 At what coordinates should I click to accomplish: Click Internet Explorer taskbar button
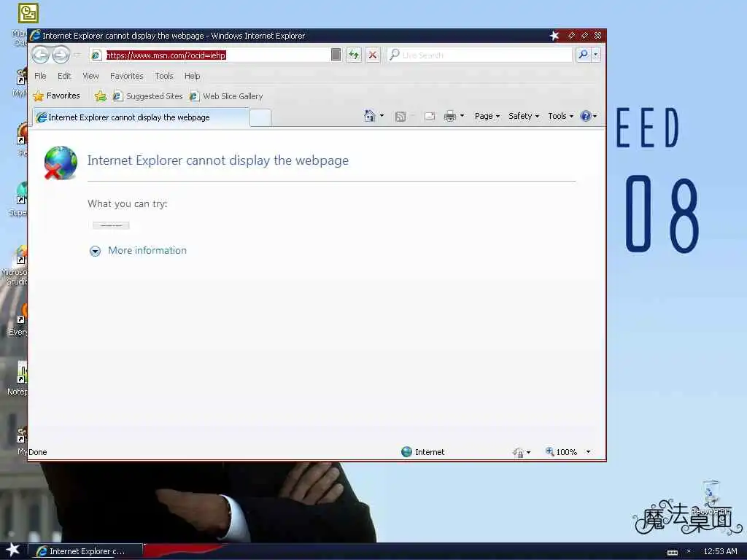(x=86, y=551)
